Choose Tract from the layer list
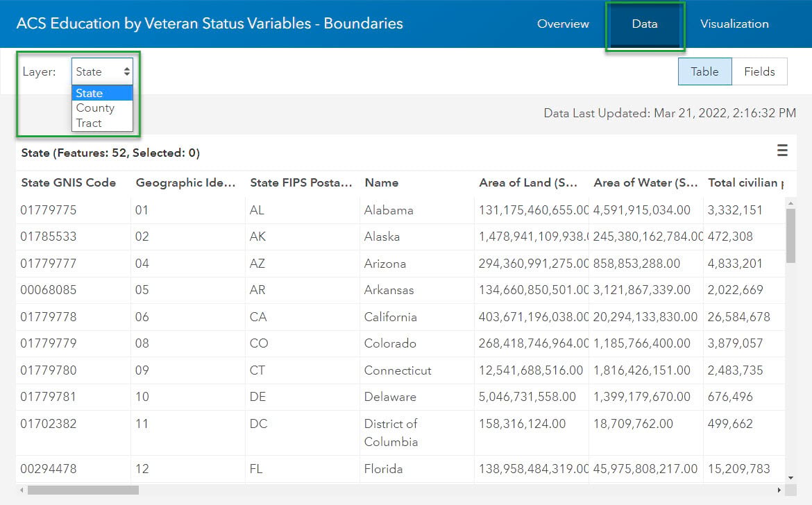812x505 pixels. [103, 123]
